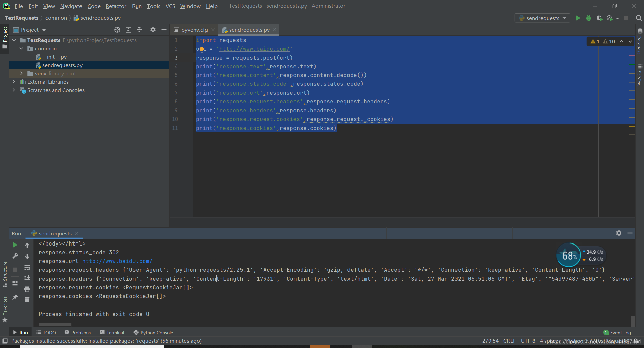This screenshot has width=644, height=348.
Task: Open the profiler run icon in toolbar
Action: pos(609,18)
